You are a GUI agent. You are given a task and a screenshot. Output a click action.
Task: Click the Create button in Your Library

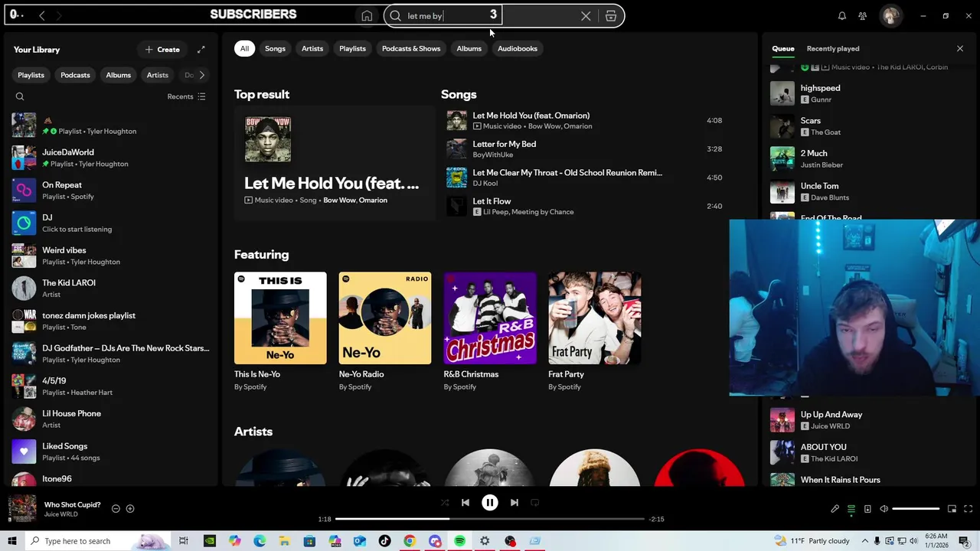point(162,50)
